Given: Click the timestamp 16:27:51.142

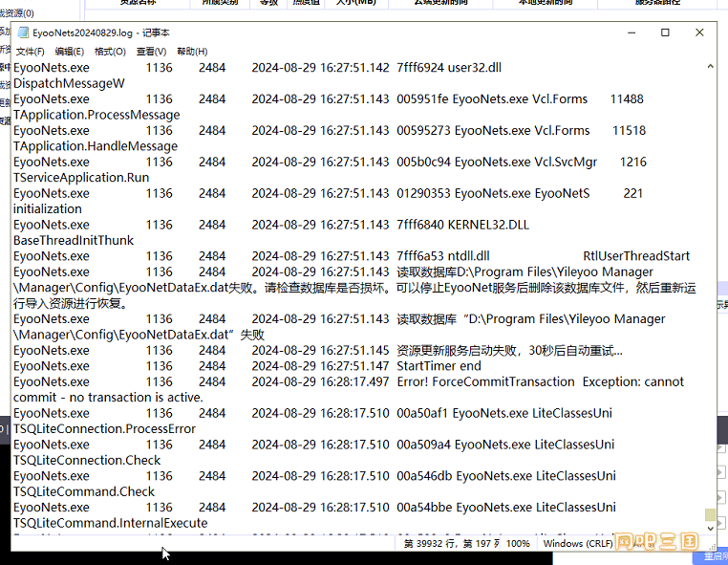Looking at the screenshot, I should coord(354,68).
